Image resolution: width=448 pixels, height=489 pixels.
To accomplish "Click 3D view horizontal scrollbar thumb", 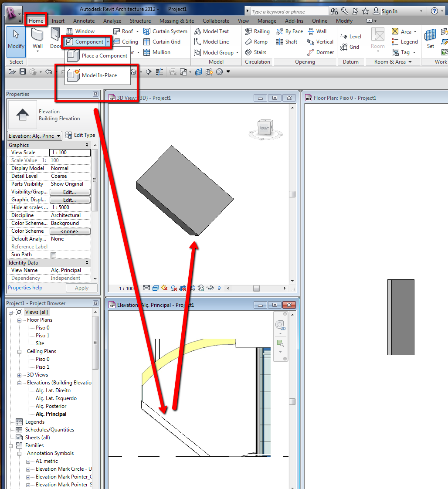I will (x=256, y=289).
